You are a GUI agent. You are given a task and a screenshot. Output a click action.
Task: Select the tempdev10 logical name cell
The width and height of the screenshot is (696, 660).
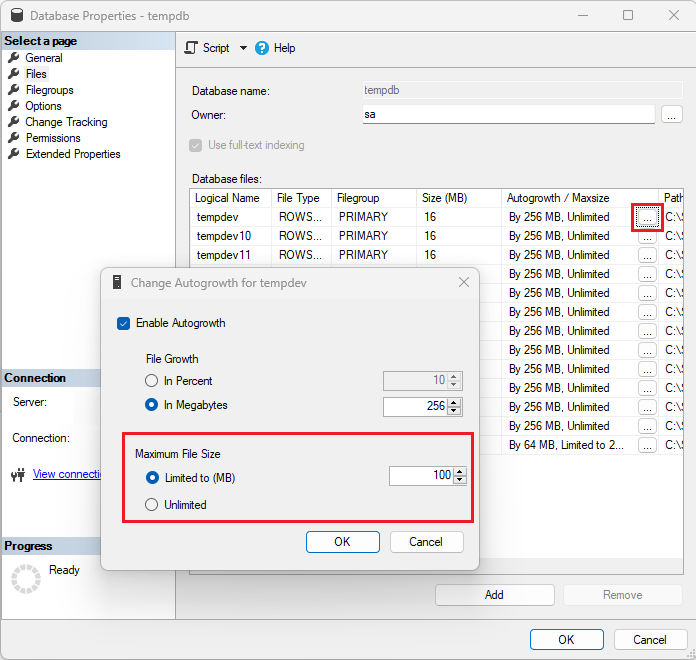231,236
